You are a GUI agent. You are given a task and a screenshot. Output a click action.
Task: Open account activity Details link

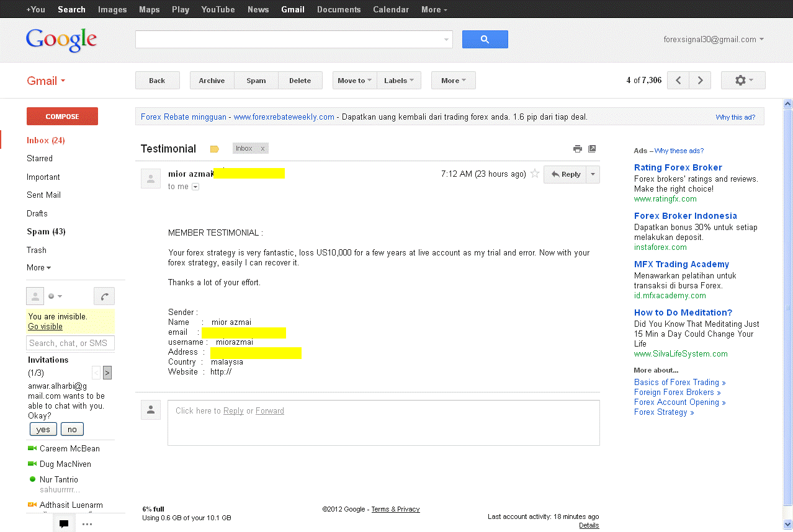(589, 525)
